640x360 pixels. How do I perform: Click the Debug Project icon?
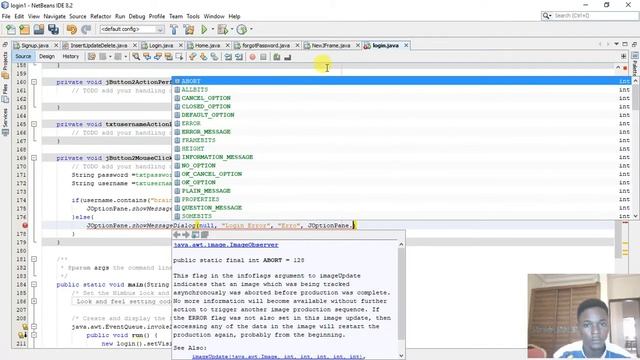click(222, 29)
